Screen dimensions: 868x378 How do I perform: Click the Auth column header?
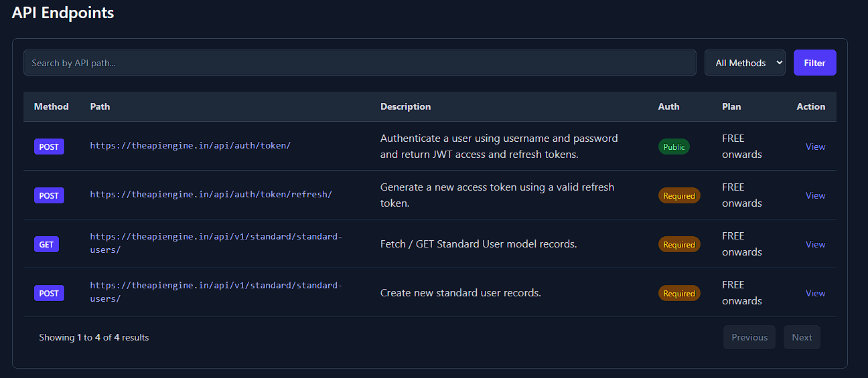[x=668, y=106]
